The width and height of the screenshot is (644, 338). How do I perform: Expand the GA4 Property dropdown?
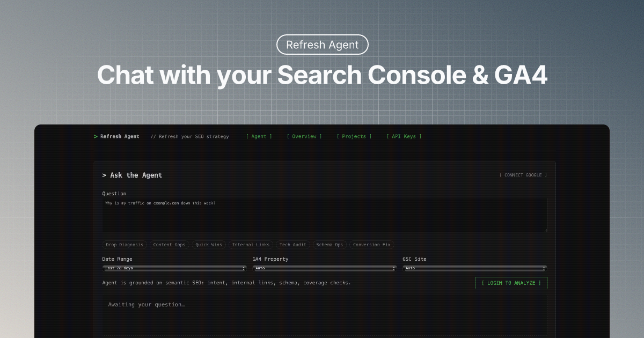325,268
